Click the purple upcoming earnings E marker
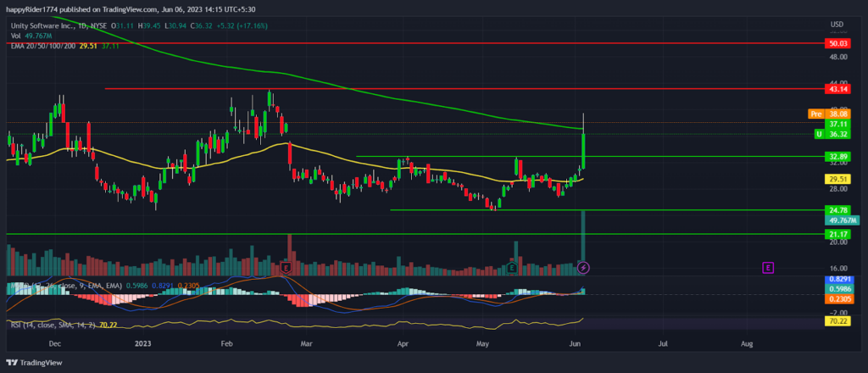 768,268
